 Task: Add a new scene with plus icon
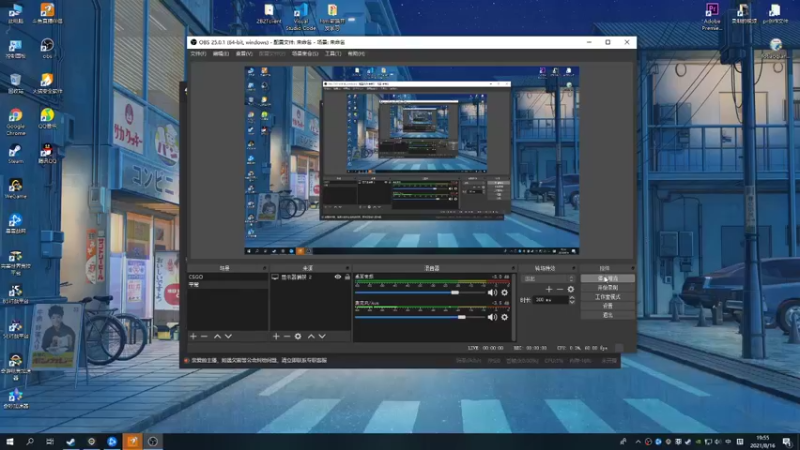click(193, 336)
